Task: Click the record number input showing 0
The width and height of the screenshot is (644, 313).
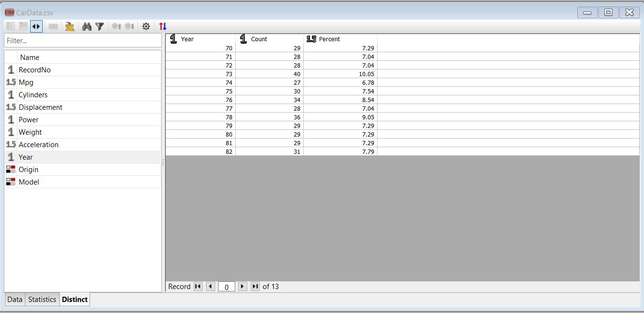Action: pyautogui.click(x=226, y=287)
